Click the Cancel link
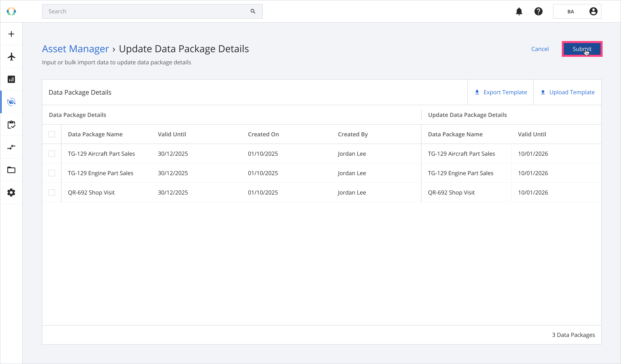The height and width of the screenshot is (364, 621). 540,49
